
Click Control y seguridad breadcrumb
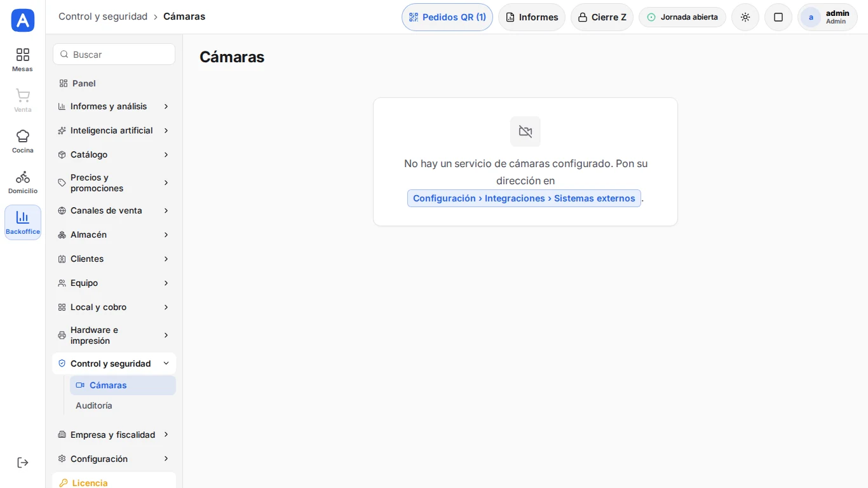[x=103, y=17]
